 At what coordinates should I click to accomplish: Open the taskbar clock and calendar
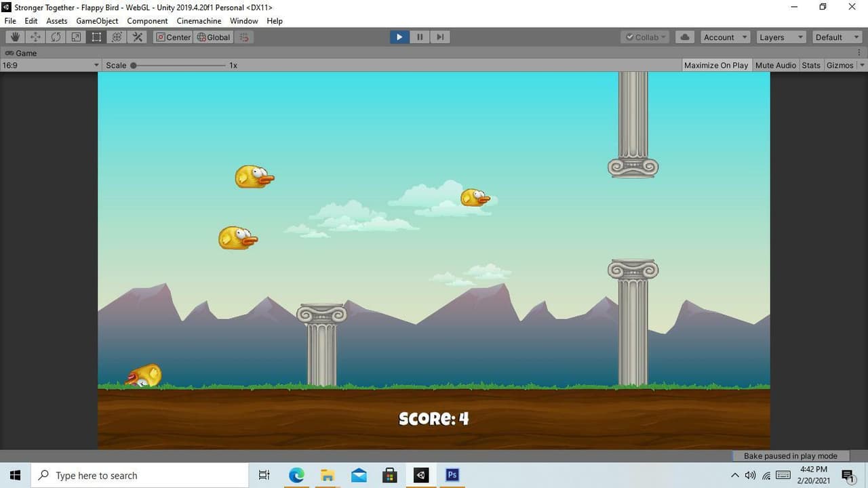tap(814, 475)
